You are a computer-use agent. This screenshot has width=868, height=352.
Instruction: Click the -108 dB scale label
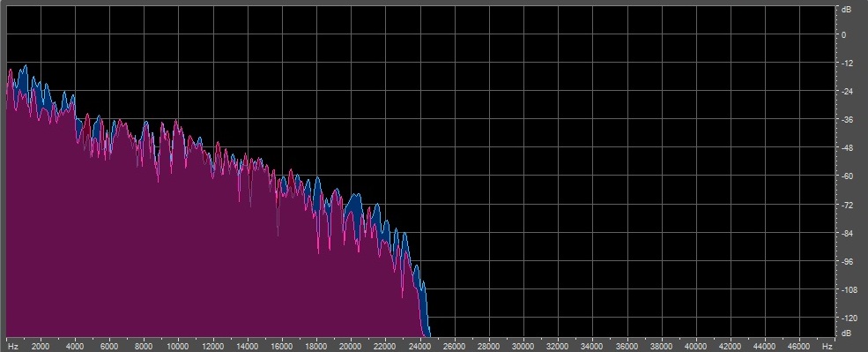(x=849, y=290)
